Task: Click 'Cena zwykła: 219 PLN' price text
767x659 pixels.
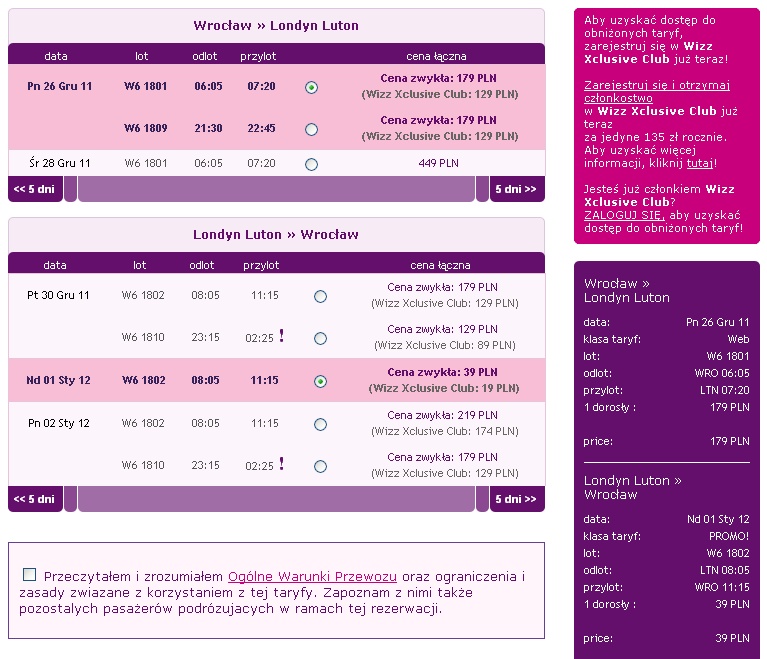Action: coord(442,415)
